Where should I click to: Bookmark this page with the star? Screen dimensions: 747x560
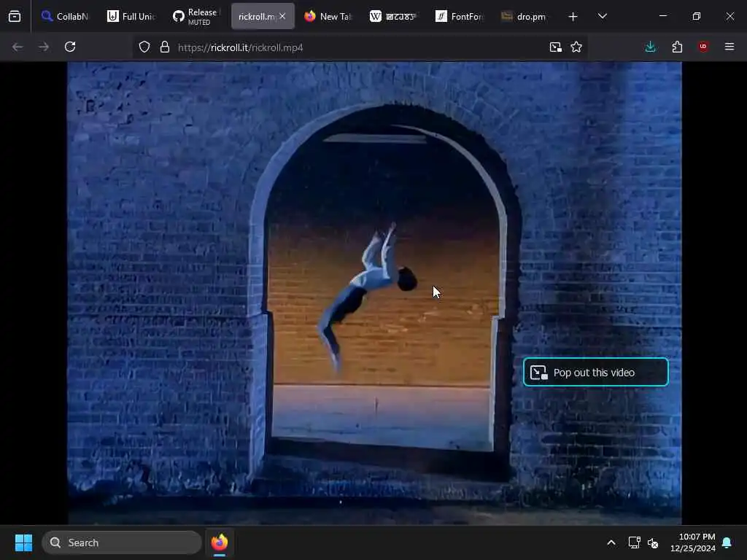[576, 47]
